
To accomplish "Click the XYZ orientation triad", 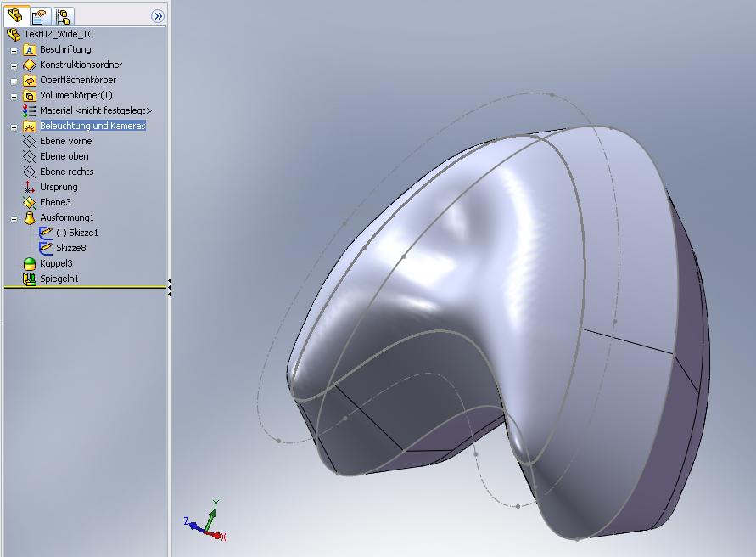I will click(x=205, y=522).
